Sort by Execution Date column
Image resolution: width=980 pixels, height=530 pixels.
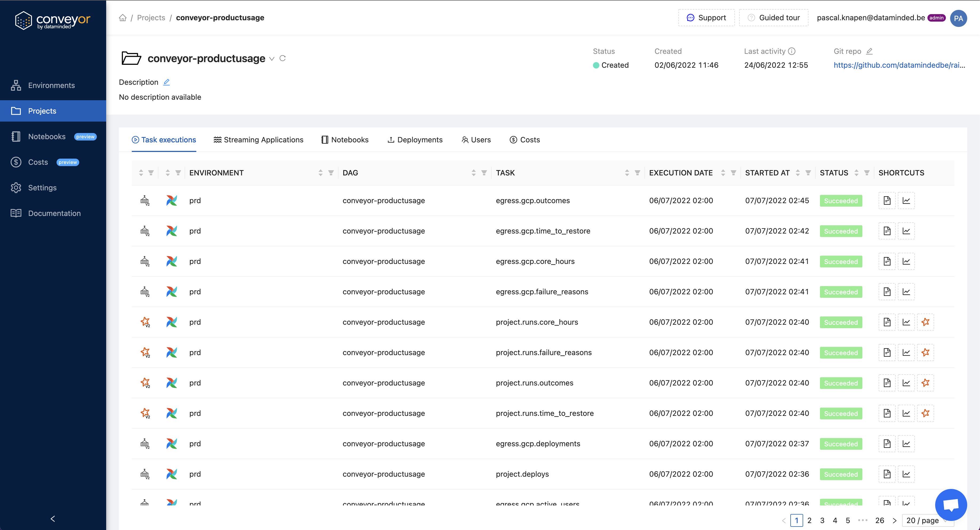click(723, 173)
